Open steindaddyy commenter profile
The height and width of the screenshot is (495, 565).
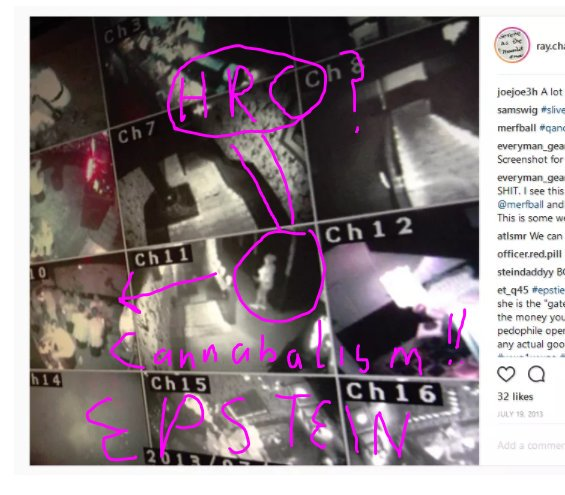point(525,272)
